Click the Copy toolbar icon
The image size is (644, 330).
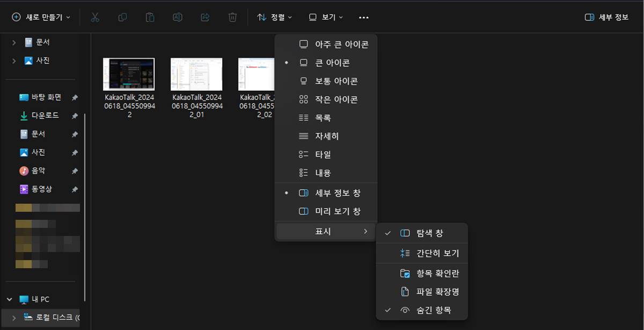click(122, 17)
